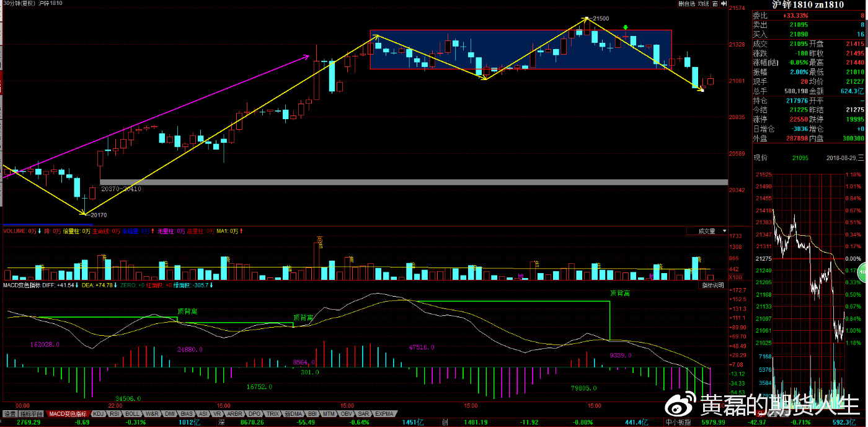Click the 最低 value 21010
Screen dimensions: 868x427
coord(854,72)
